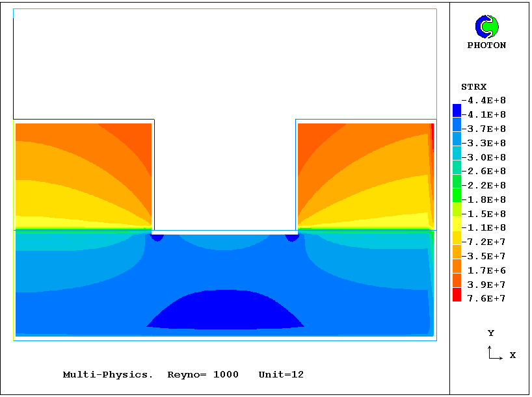
Task: Select the red swatch at legend bottom
Action: click(457, 295)
